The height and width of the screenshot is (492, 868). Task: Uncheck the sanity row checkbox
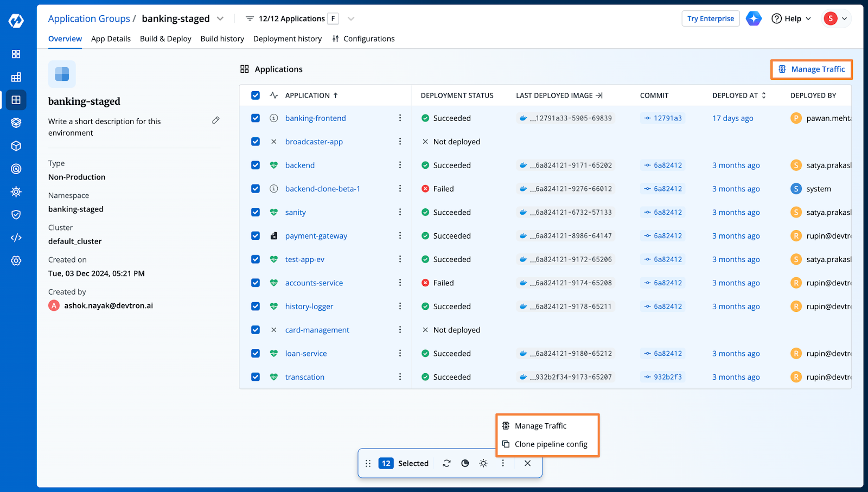pyautogui.click(x=256, y=212)
